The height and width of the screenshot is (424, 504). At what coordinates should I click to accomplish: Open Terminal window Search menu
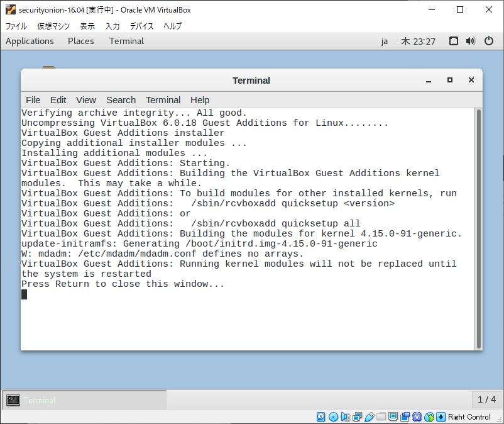(121, 100)
